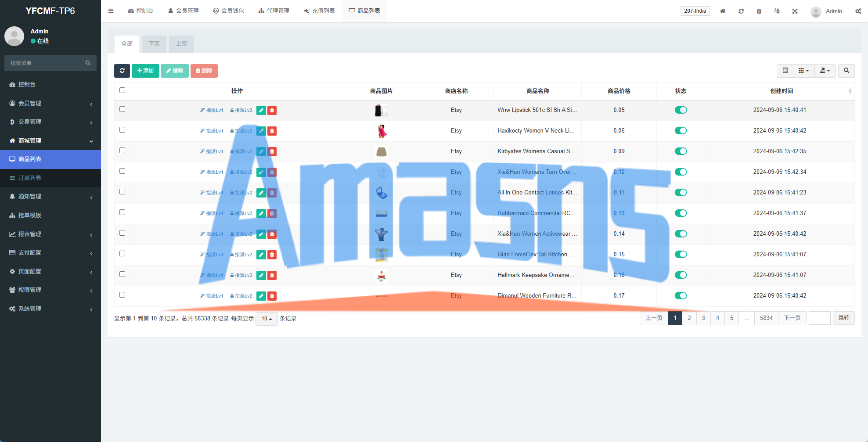Open the columns grid dropdown button
Screen dimensions: 868x442
click(x=804, y=71)
